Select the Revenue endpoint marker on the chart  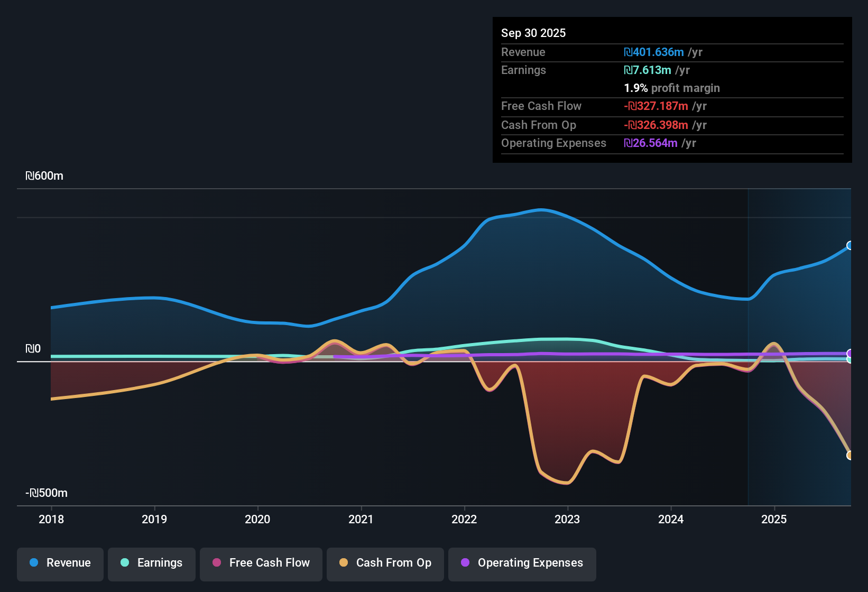tap(849, 246)
